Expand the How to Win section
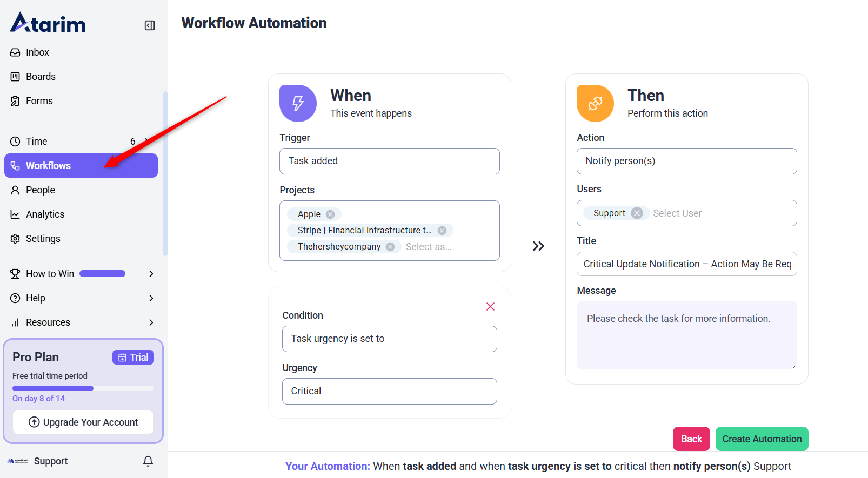This screenshot has width=868, height=478. click(151, 274)
